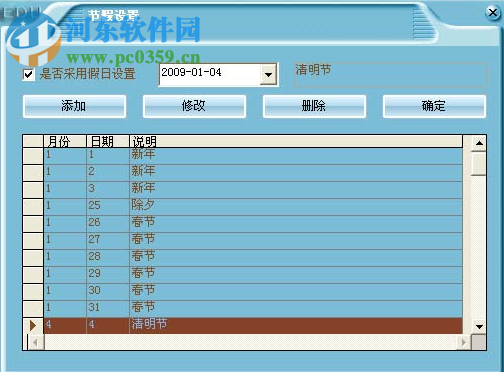504x372 pixels.
Task: Click the 日期 column header
Action: click(x=108, y=141)
